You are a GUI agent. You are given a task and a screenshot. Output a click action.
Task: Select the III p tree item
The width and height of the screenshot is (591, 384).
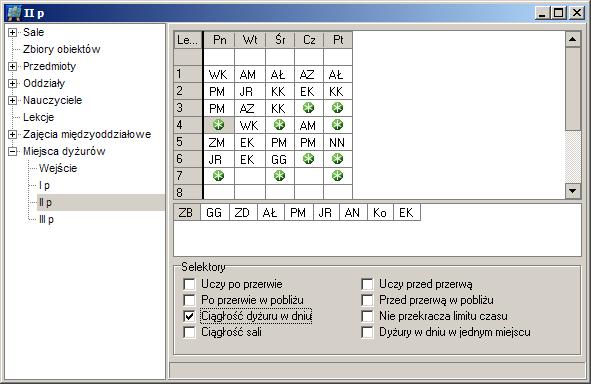[46, 219]
